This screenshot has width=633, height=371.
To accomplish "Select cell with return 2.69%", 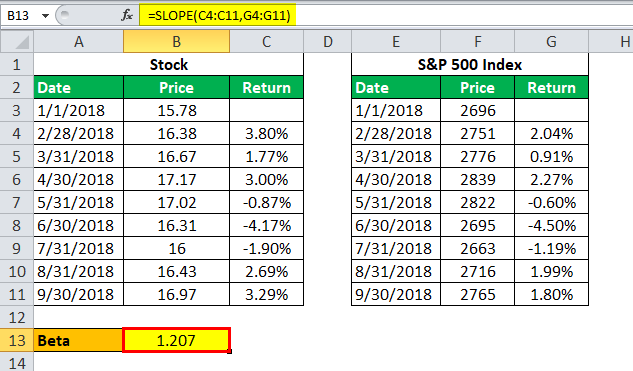I will coord(266,271).
